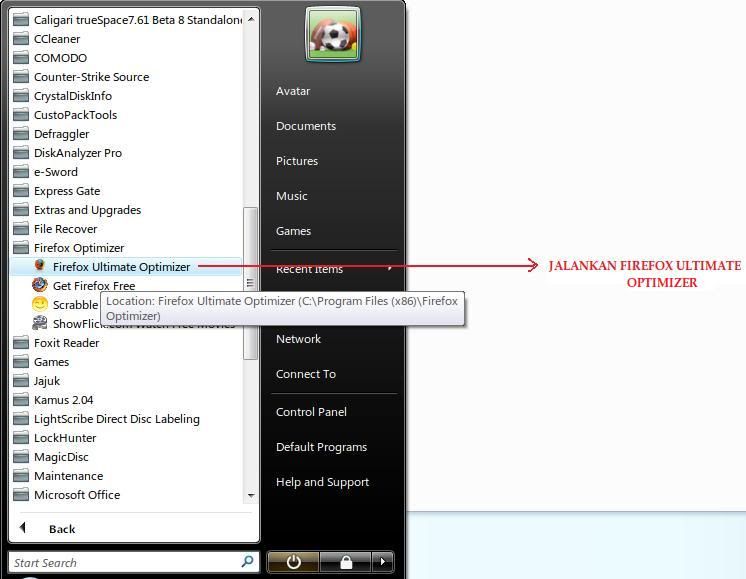This screenshot has width=746, height=579.
Task: Click the Express Gate folder icon
Action: (21, 191)
